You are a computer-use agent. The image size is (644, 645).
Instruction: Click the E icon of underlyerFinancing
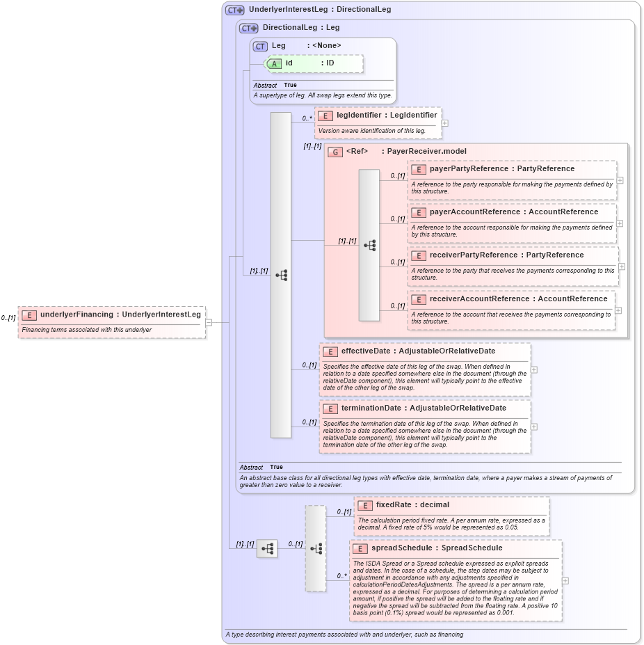click(29, 315)
